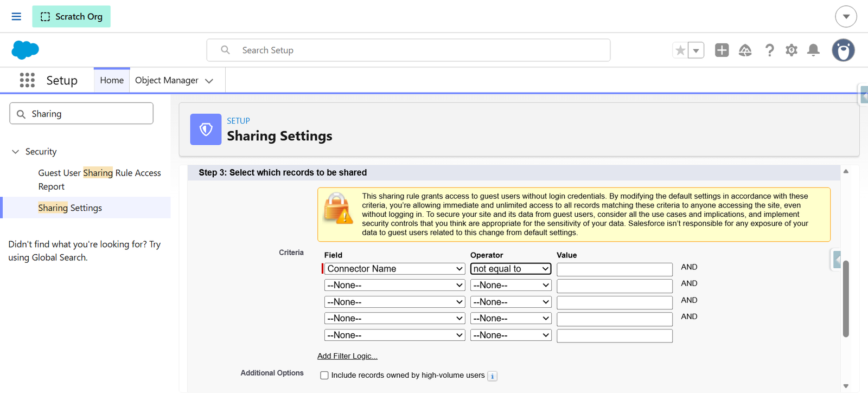Open the fifth row Operator dropdown
The width and height of the screenshot is (868, 401).
pyautogui.click(x=510, y=335)
